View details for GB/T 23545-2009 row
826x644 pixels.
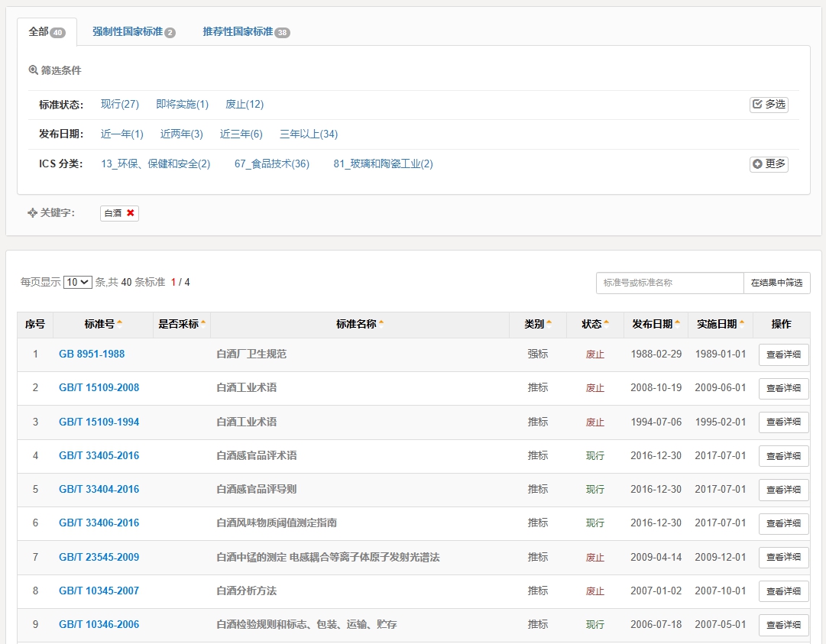[x=783, y=557]
